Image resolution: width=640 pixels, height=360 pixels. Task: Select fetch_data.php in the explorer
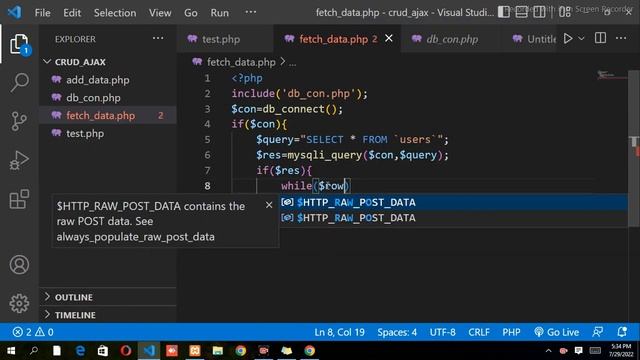pyautogui.click(x=108, y=116)
